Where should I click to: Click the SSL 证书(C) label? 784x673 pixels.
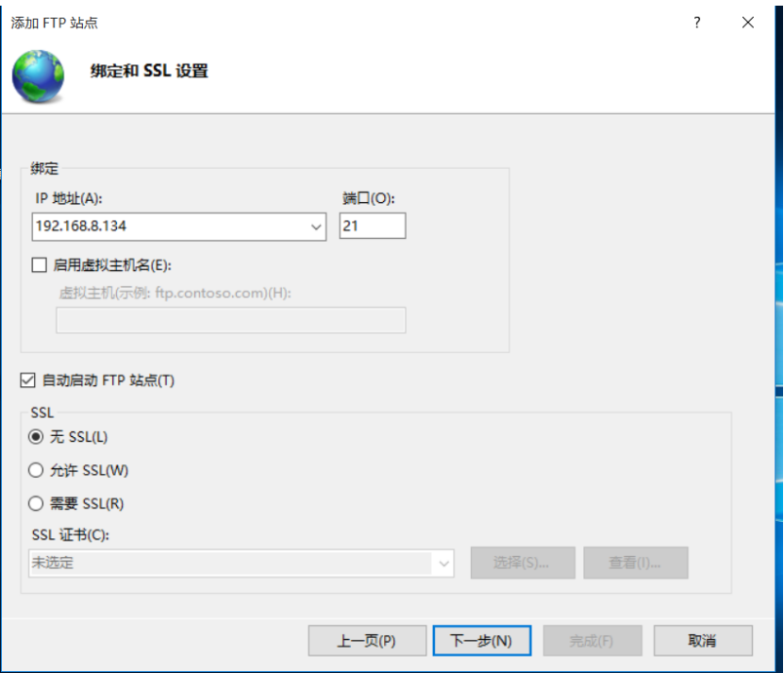(71, 535)
